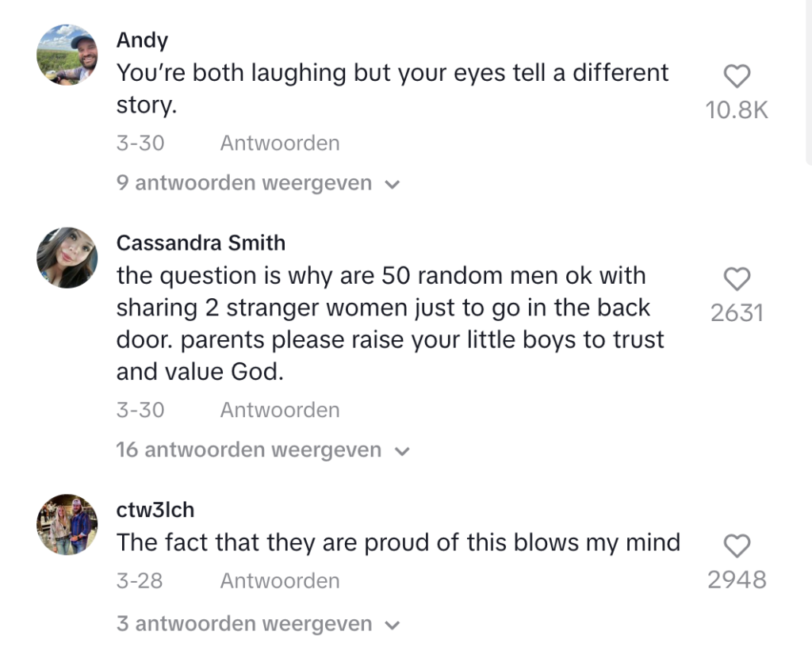The image size is (812, 662).
Task: Click the chevron beside 3 antwoorden weergeven
Action: tap(393, 626)
